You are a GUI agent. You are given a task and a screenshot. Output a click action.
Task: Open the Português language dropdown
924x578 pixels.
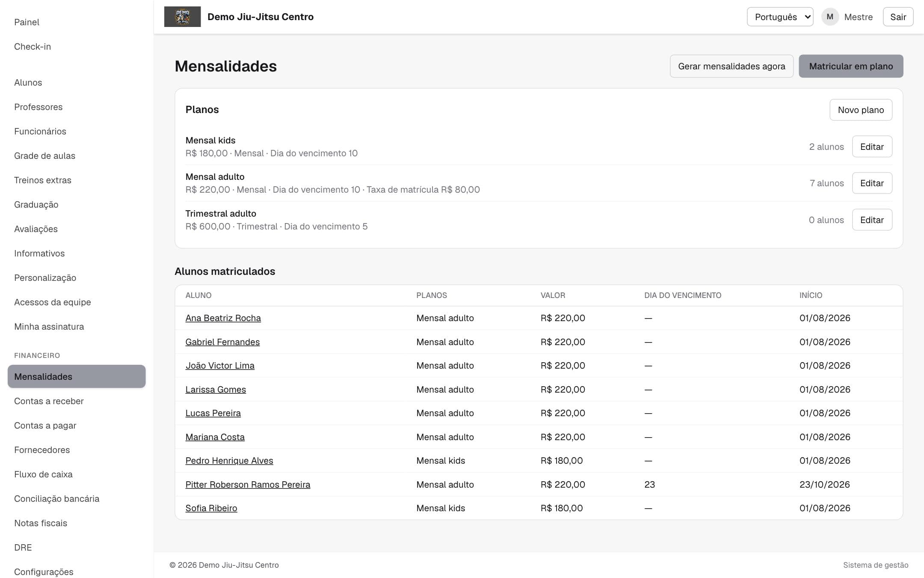pos(780,17)
